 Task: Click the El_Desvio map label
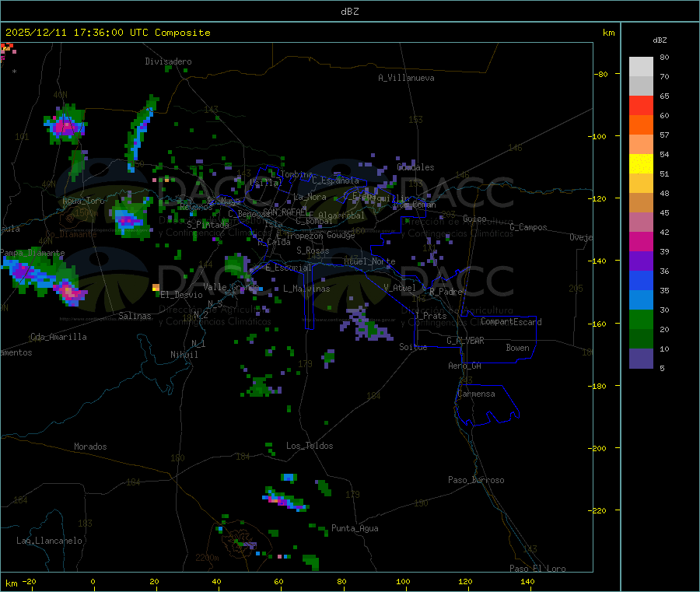tap(181, 295)
